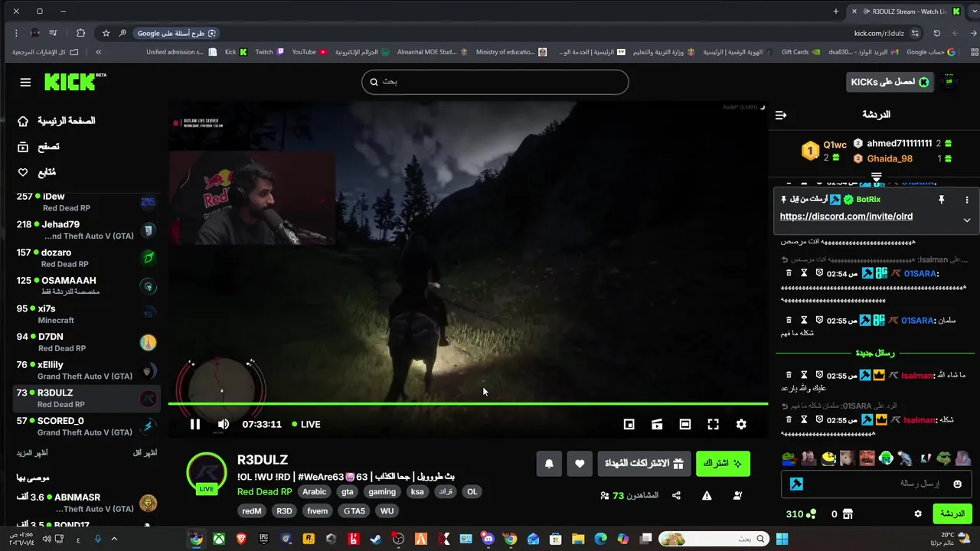This screenshot has height=551, width=980.
Task: Collapse the chat panel
Action: [781, 115]
